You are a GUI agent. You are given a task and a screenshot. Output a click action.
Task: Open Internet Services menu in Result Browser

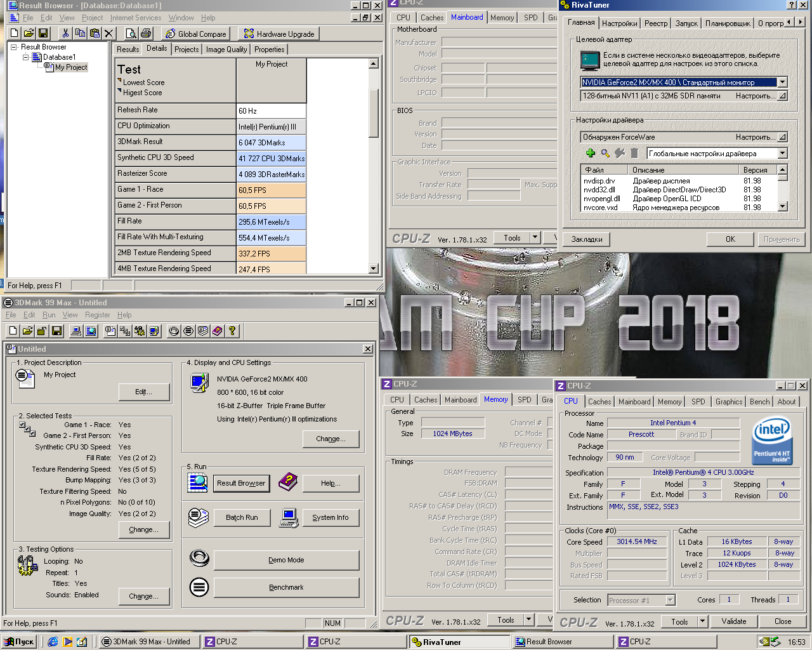pos(136,18)
